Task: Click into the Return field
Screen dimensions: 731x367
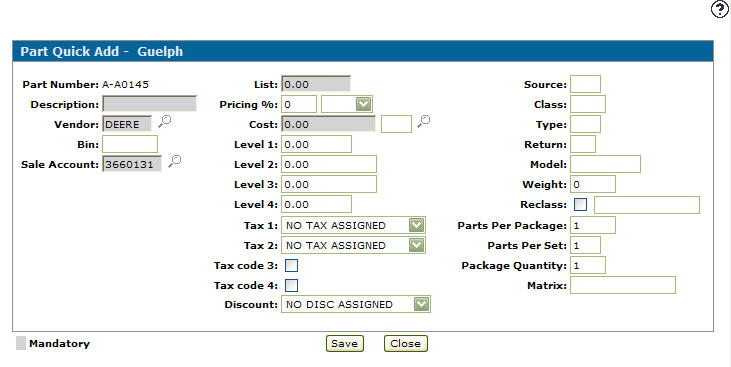Action: pos(583,144)
